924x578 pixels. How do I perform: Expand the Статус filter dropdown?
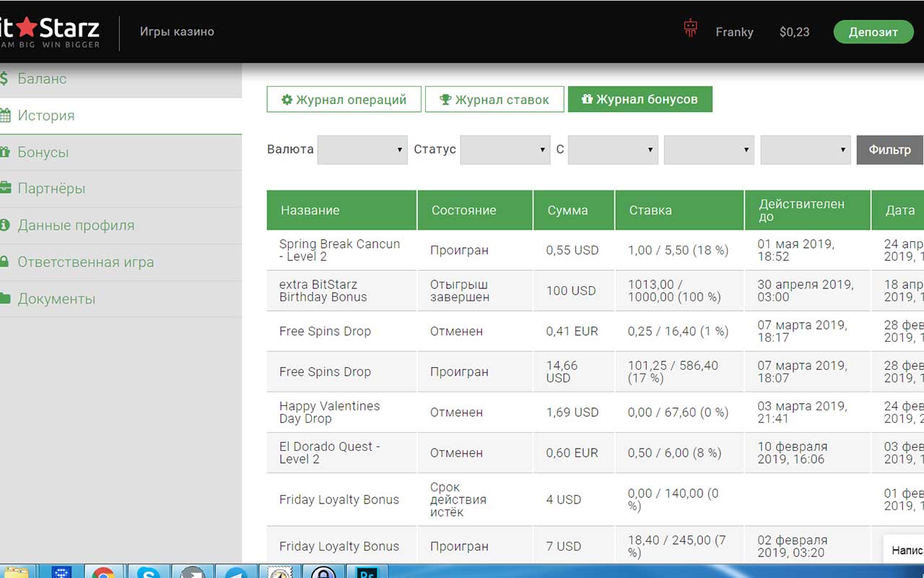click(x=505, y=150)
